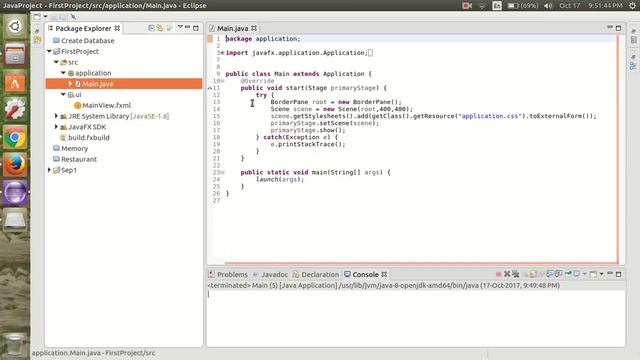
Task: Open the battery indicator menu
Action: [523, 6]
